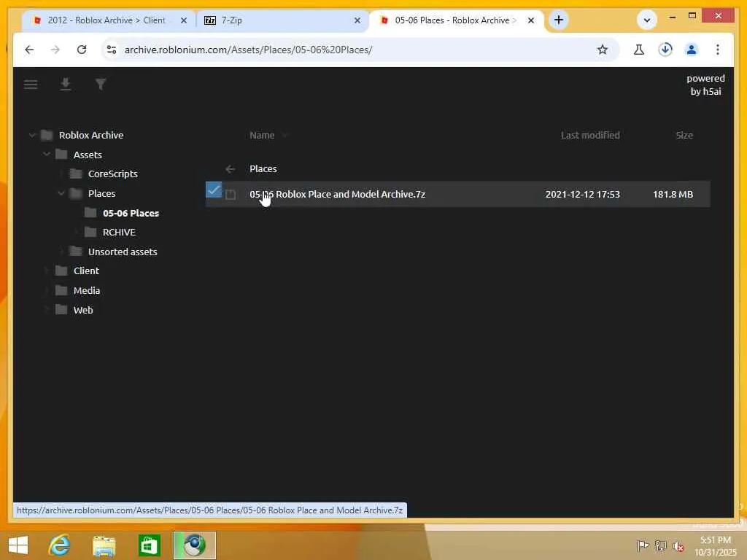This screenshot has width=747, height=560.
Task: Open Chrome's three-dot menu
Action: [x=718, y=50]
